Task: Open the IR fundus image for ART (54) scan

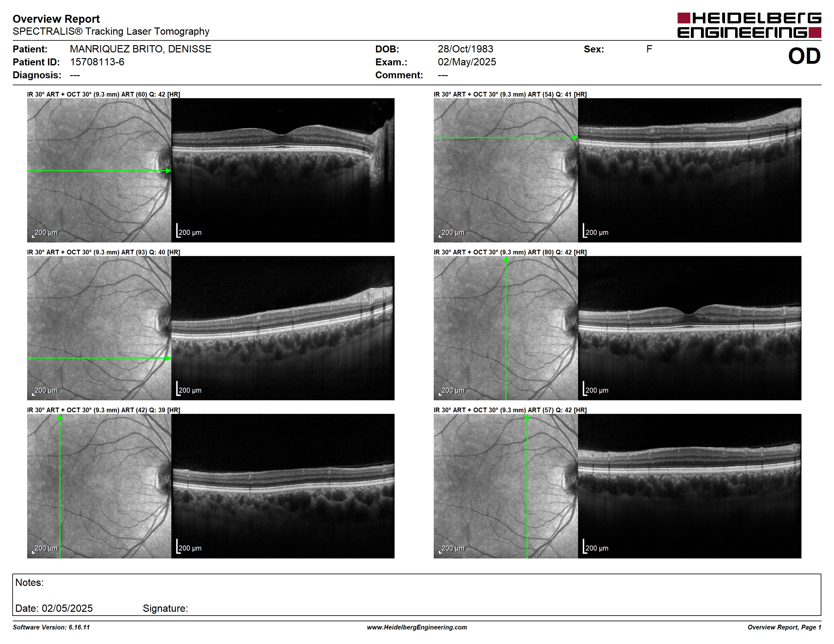Action: click(505, 170)
